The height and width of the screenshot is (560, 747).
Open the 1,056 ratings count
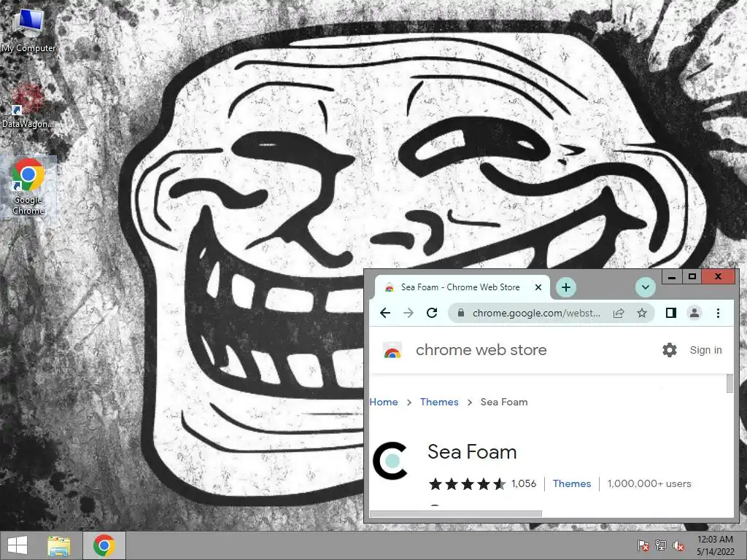click(524, 484)
